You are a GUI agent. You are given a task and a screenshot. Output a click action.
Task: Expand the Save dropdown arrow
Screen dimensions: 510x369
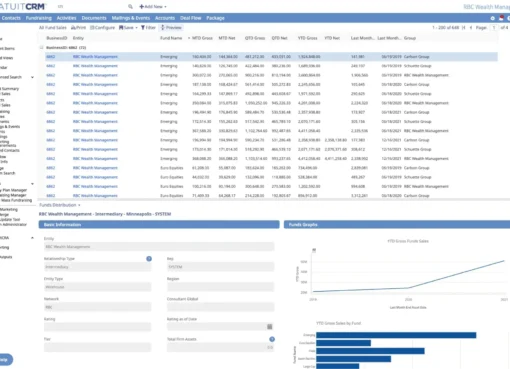(136, 28)
